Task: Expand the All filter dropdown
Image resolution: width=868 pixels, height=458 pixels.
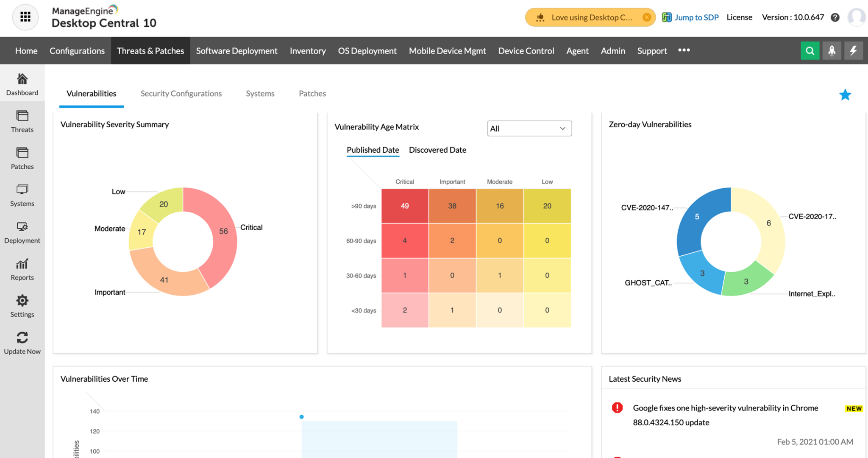Action: [529, 128]
